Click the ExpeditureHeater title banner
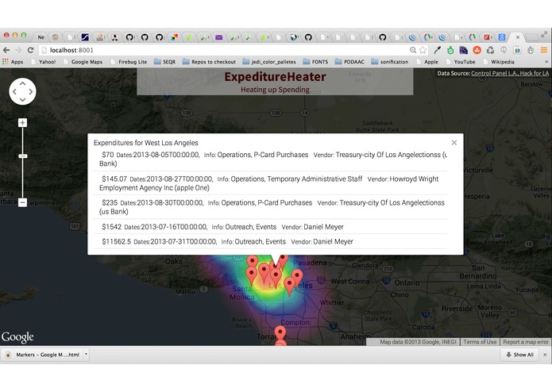Screen dimensions: 552x392 275,82
